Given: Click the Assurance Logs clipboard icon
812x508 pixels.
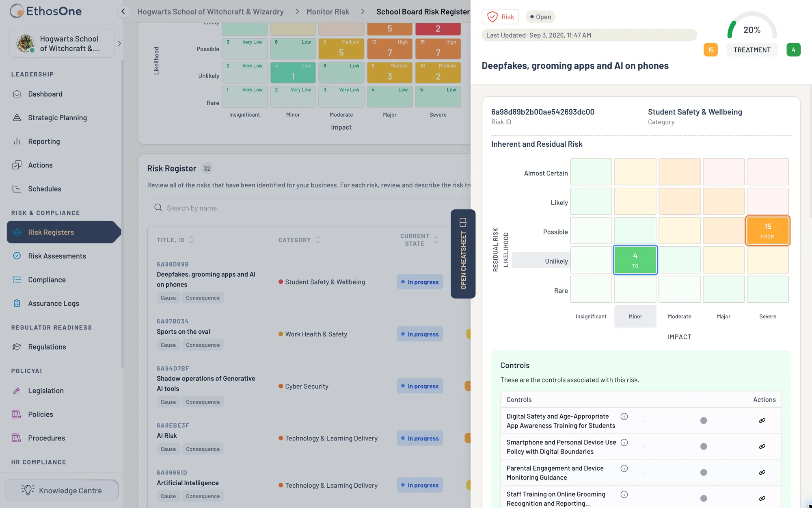Looking at the screenshot, I should pos(17,303).
